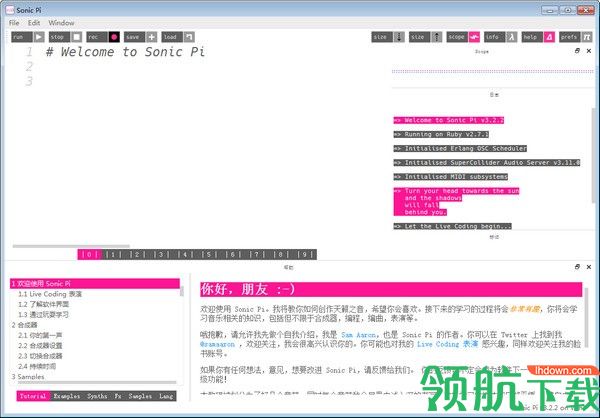
Task: Switch to buffer 6 tab
Action: pyautogui.click(x=233, y=254)
